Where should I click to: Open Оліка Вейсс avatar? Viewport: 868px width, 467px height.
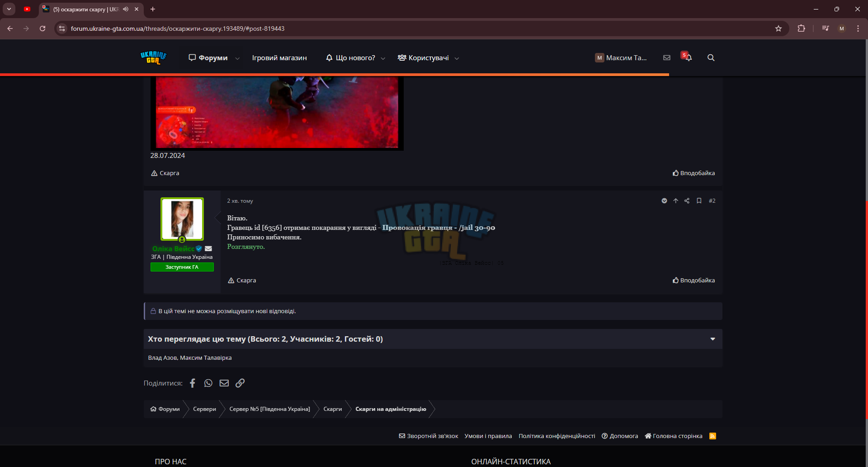pos(182,219)
